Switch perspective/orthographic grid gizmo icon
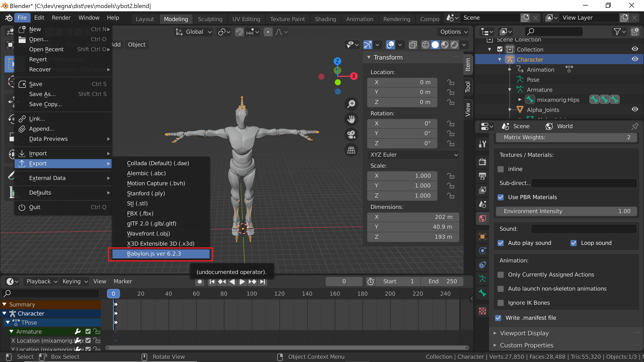Viewport: 644px width, 362px height. point(351,150)
